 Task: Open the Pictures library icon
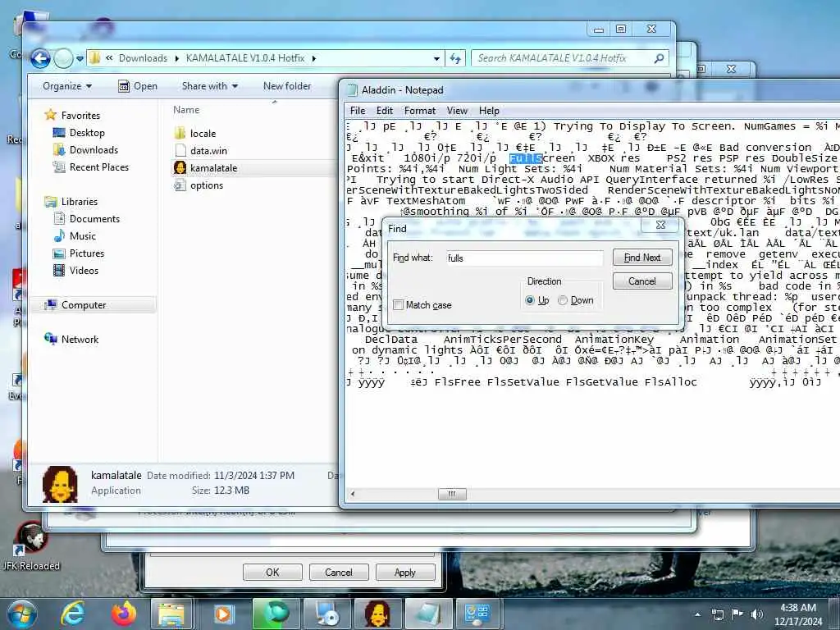[x=59, y=253]
